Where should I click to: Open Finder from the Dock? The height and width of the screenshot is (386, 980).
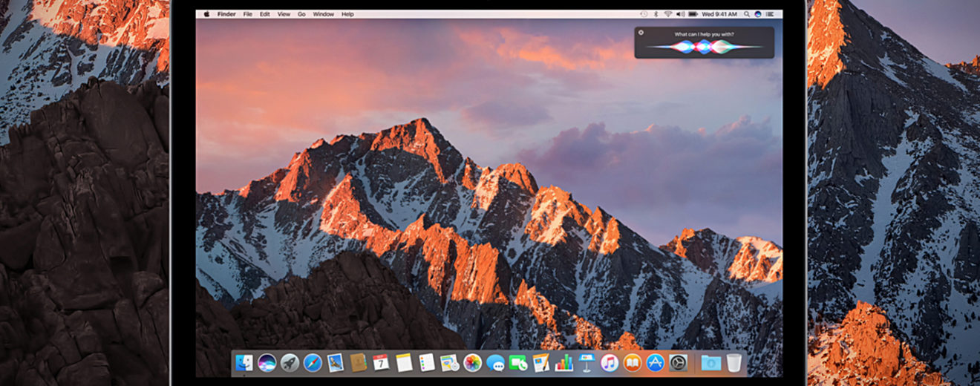click(244, 362)
